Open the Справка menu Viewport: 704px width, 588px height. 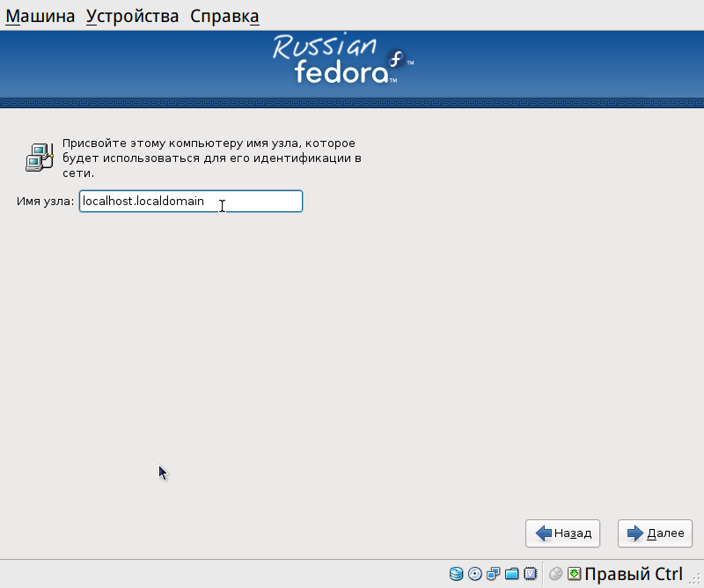point(224,16)
